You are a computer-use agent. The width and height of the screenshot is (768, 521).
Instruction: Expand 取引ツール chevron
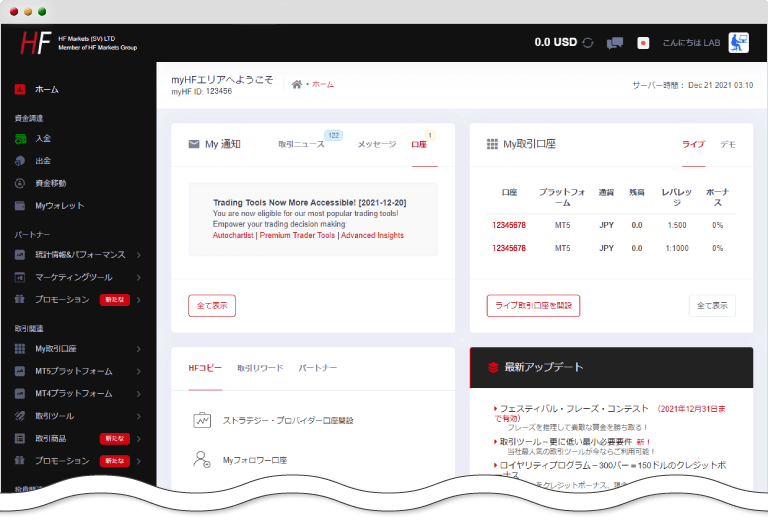[139, 416]
